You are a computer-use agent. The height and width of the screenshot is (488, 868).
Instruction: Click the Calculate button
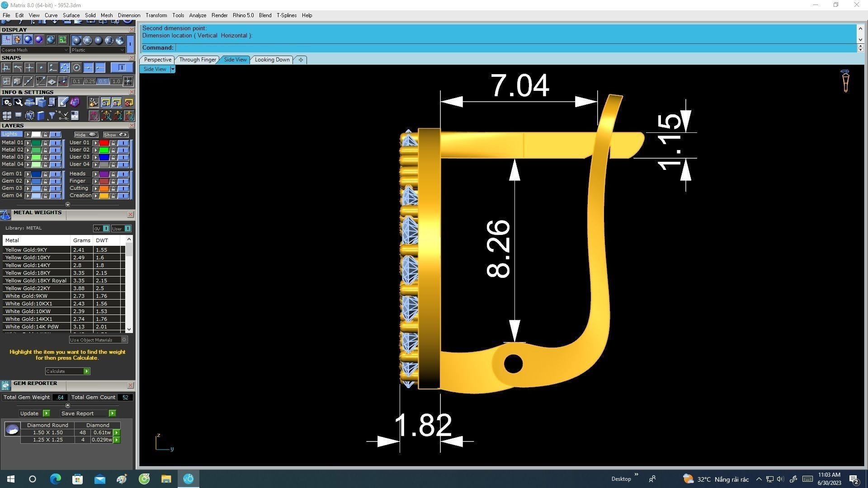(67, 371)
